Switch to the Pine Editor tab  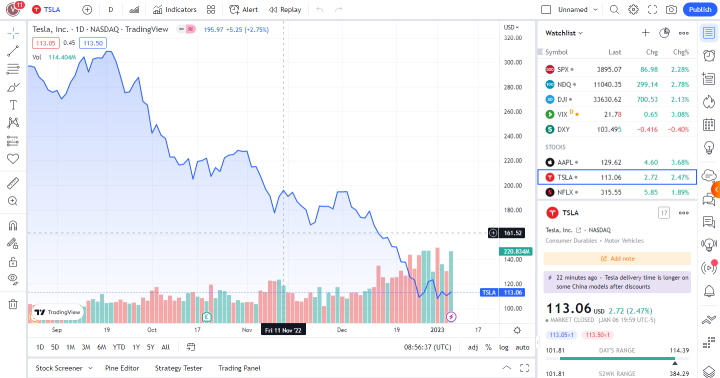[x=122, y=368]
